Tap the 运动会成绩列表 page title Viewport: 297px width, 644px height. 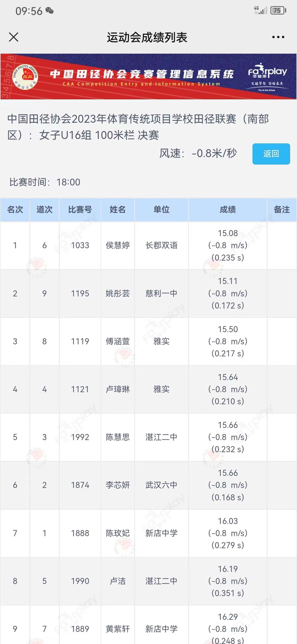[147, 37]
